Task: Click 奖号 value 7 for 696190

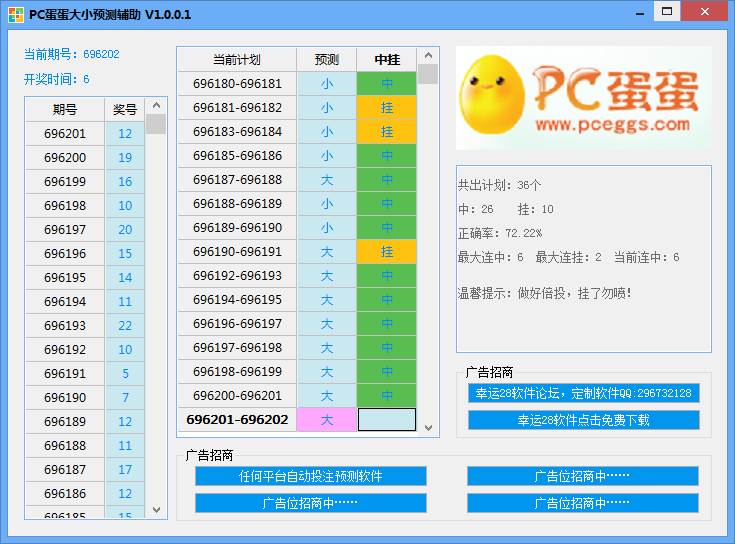Action: coord(125,397)
